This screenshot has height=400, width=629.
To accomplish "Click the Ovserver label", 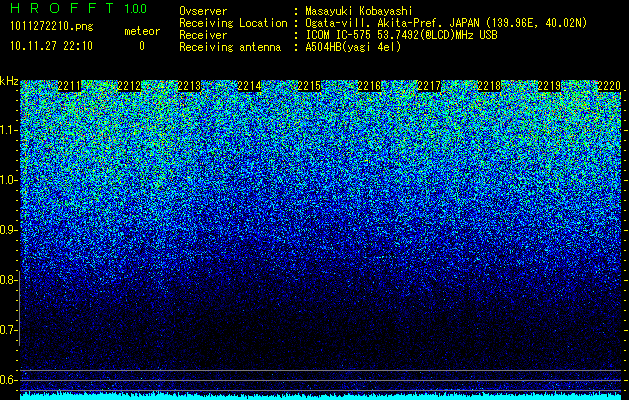I will click(203, 11).
